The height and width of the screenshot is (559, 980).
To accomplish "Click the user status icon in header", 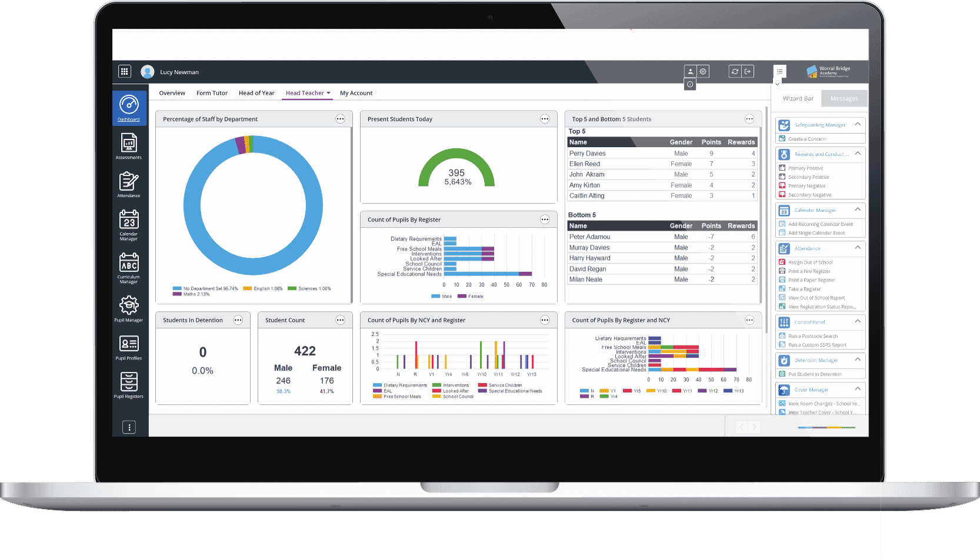I will (x=690, y=71).
